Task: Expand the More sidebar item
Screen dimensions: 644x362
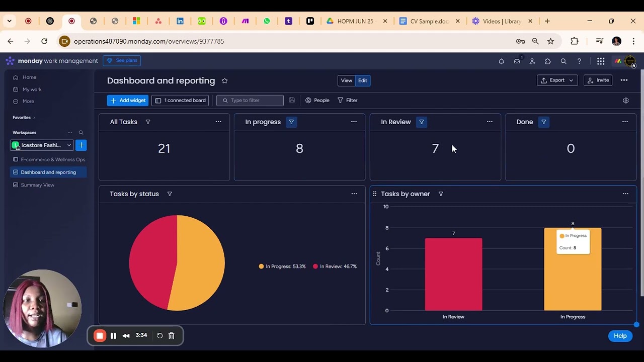Action: click(x=24, y=102)
